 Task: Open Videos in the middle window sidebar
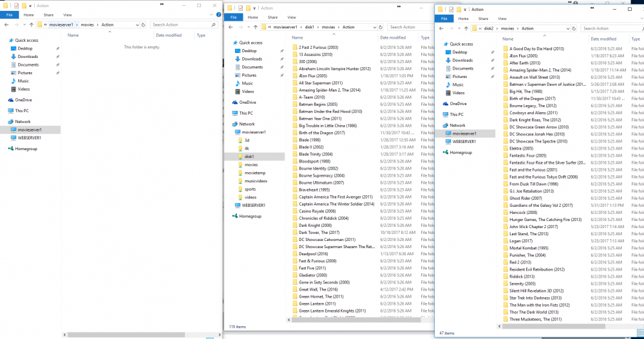point(248,92)
